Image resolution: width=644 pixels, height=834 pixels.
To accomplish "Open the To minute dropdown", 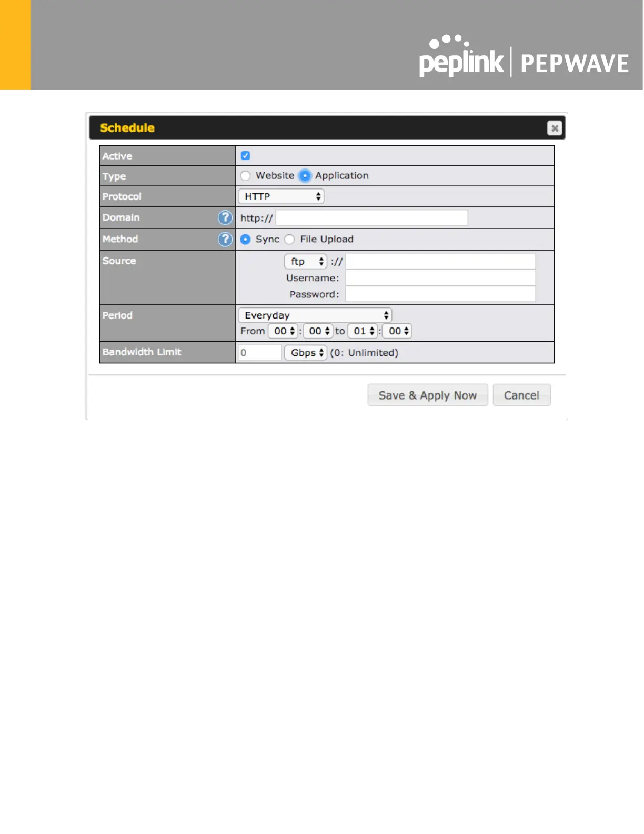I will point(397,331).
